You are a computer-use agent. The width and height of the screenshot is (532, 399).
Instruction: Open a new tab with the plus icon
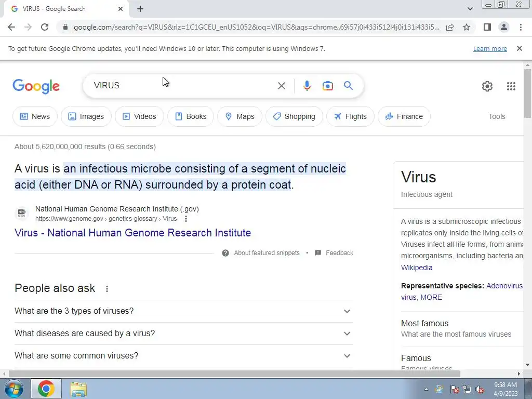pos(140,9)
